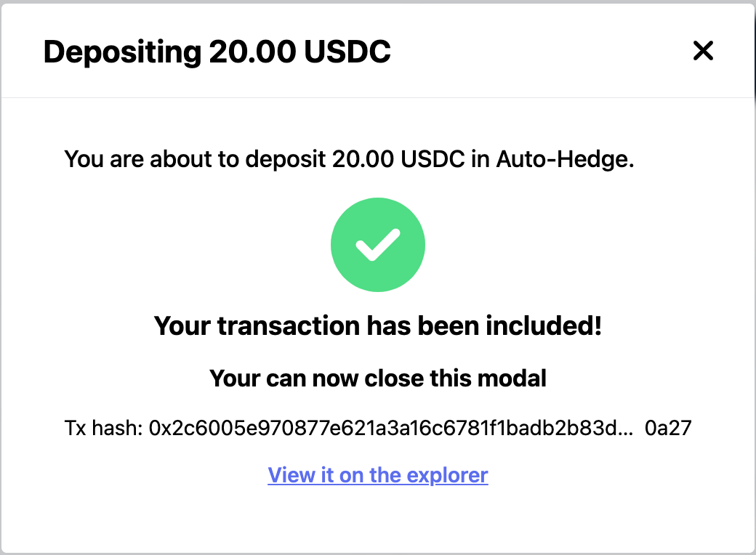Click 'Your transaction has been included!' heading
The height and width of the screenshot is (555, 756).
point(378,325)
